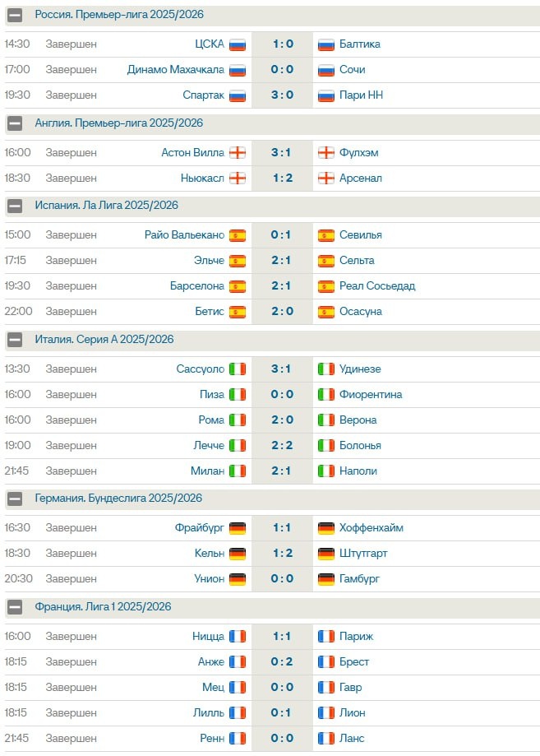This screenshot has width=540, height=756.
Task: Open the Фиорентина team page
Action: point(371,394)
